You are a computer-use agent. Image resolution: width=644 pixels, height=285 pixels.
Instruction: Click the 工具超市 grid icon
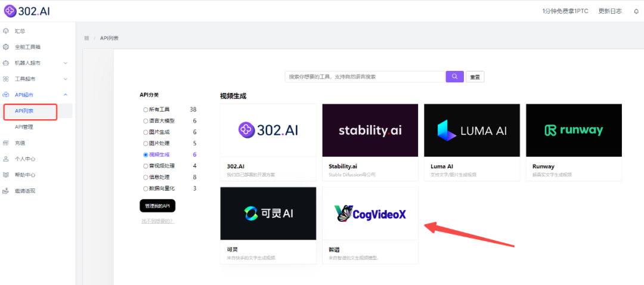coord(6,79)
